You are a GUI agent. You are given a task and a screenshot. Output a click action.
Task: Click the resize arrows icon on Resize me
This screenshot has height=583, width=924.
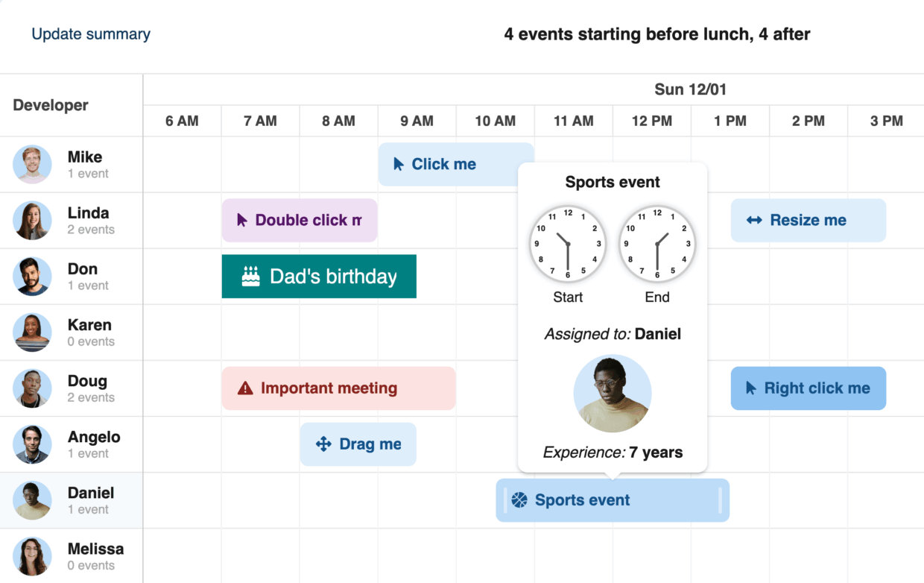pos(754,221)
